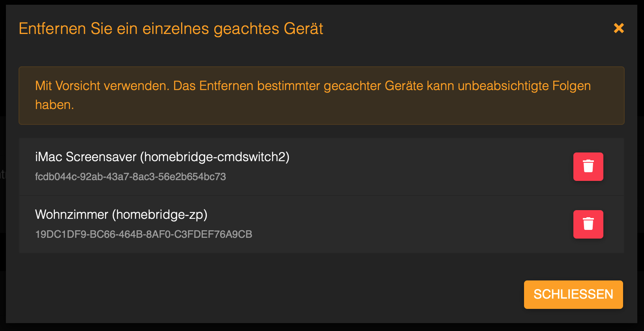Click the word 'Screensaver' in the device list
Image resolution: width=644 pixels, height=331 pixels.
click(x=101, y=157)
